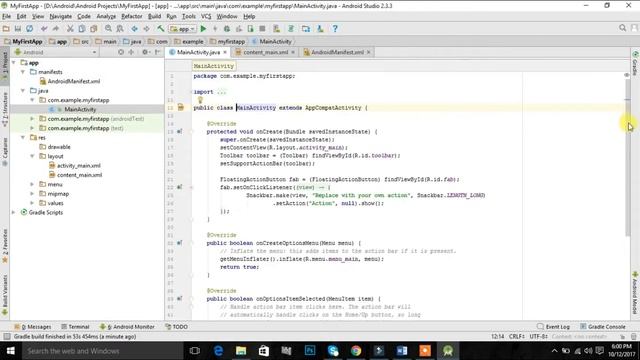The image size is (640, 360).
Task: Toggle the Build Variants tool window button
Action: 5,295
